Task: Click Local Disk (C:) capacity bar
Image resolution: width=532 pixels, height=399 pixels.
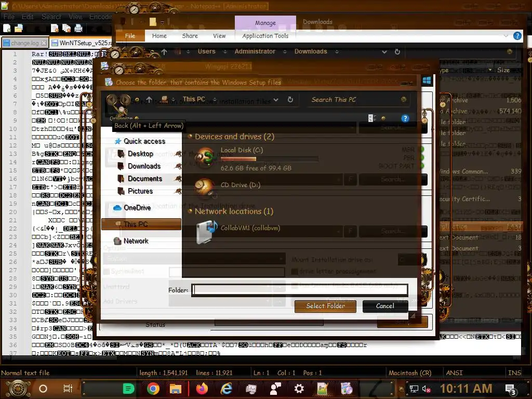Action: (270, 159)
